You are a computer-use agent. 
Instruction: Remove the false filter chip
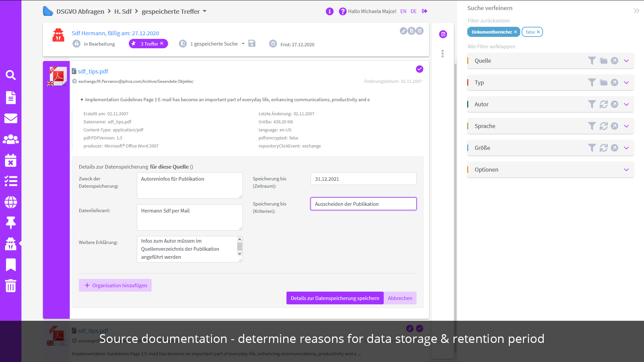coord(538,32)
